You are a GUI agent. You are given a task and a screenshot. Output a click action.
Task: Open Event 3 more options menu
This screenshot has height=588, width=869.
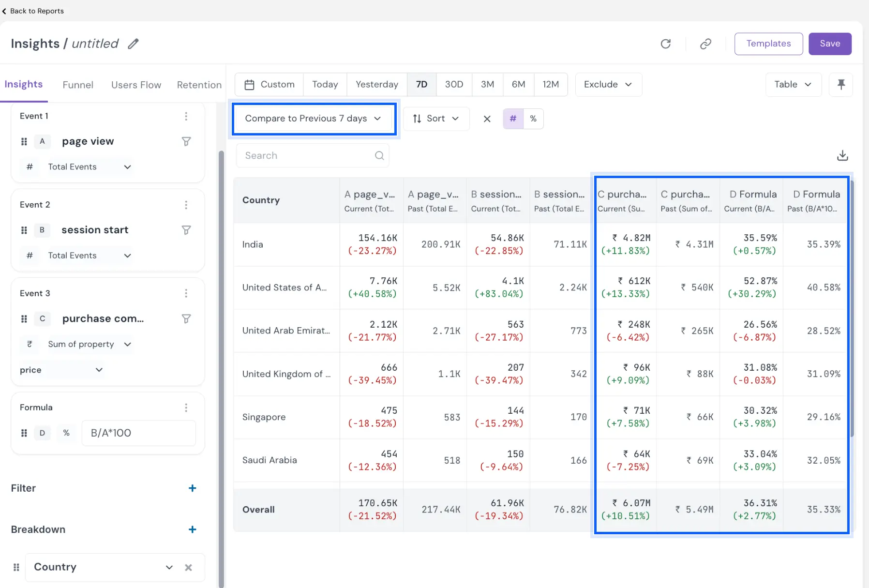(186, 293)
